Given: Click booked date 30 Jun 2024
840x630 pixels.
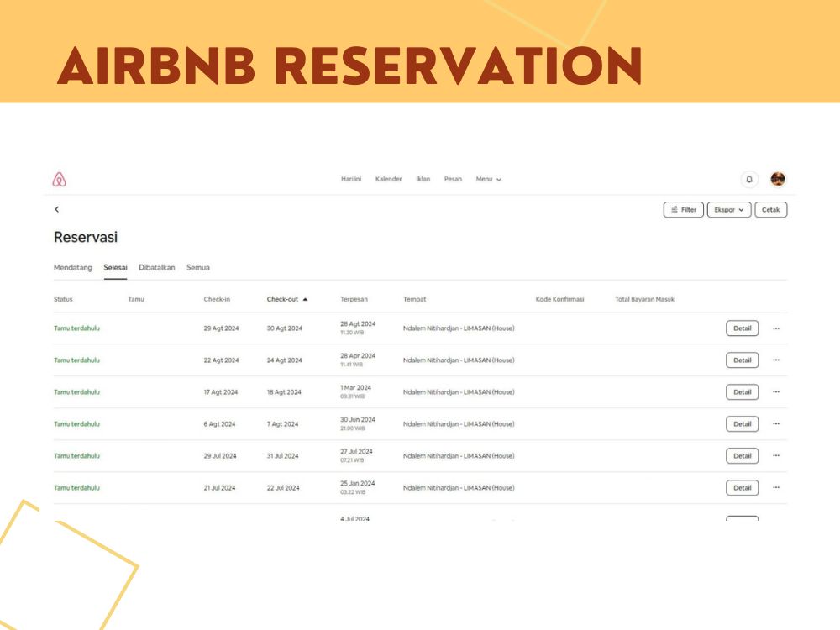Looking at the screenshot, I should (x=358, y=419).
